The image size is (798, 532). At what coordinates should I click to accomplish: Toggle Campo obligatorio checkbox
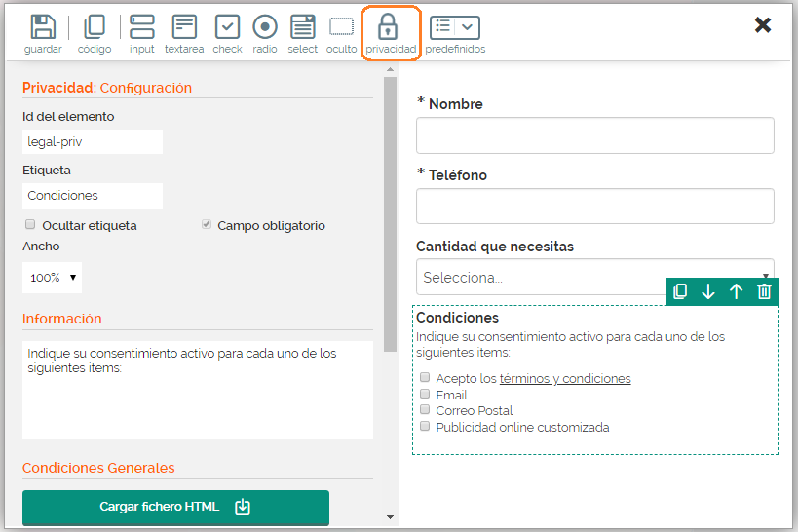click(x=207, y=224)
